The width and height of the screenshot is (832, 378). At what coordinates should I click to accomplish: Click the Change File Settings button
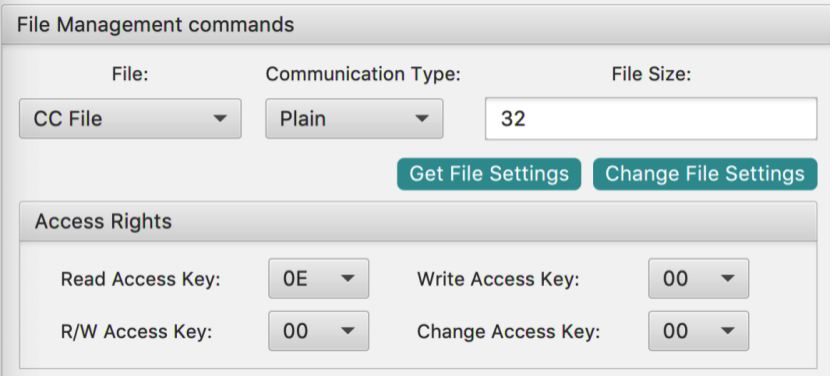tap(705, 174)
